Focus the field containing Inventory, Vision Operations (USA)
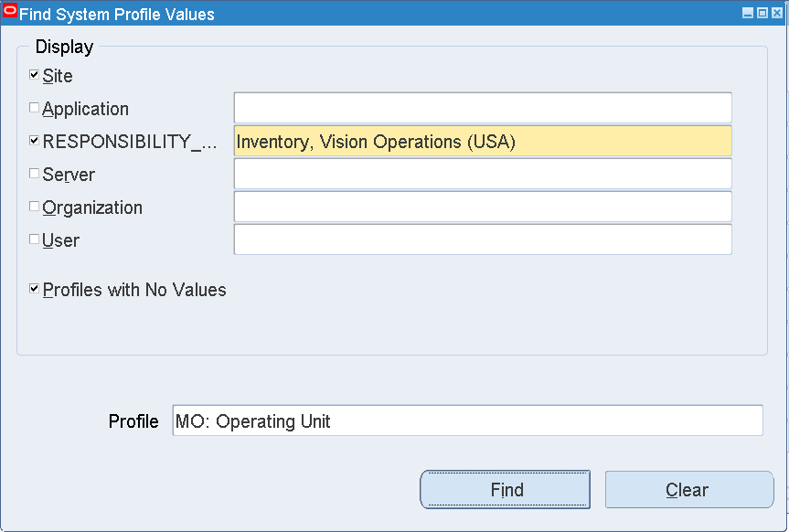Viewport: 789px width, 532px height. (483, 142)
